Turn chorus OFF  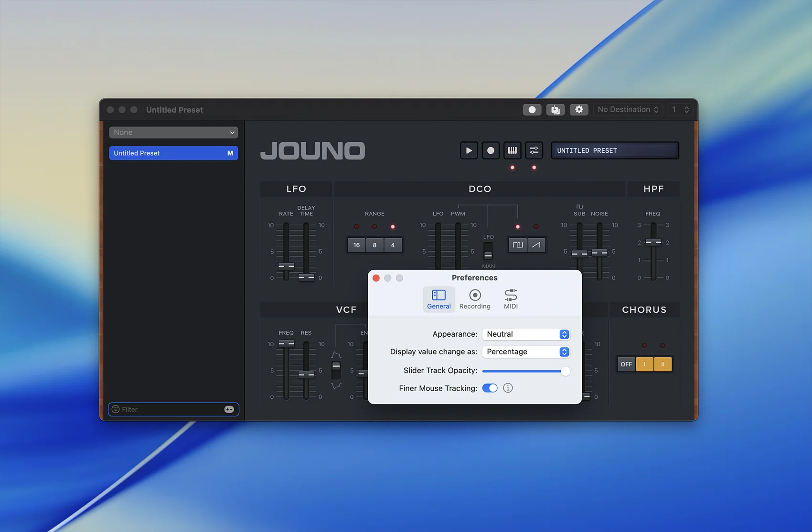pos(626,364)
